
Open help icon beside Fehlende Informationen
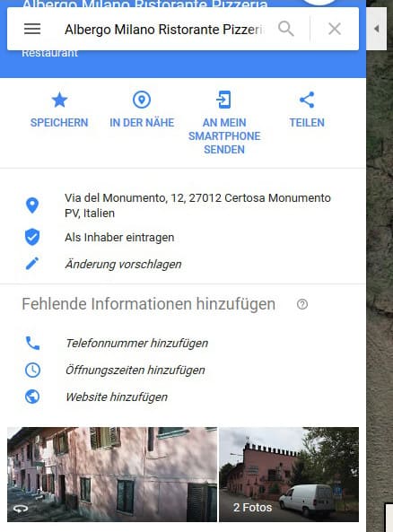pos(302,304)
